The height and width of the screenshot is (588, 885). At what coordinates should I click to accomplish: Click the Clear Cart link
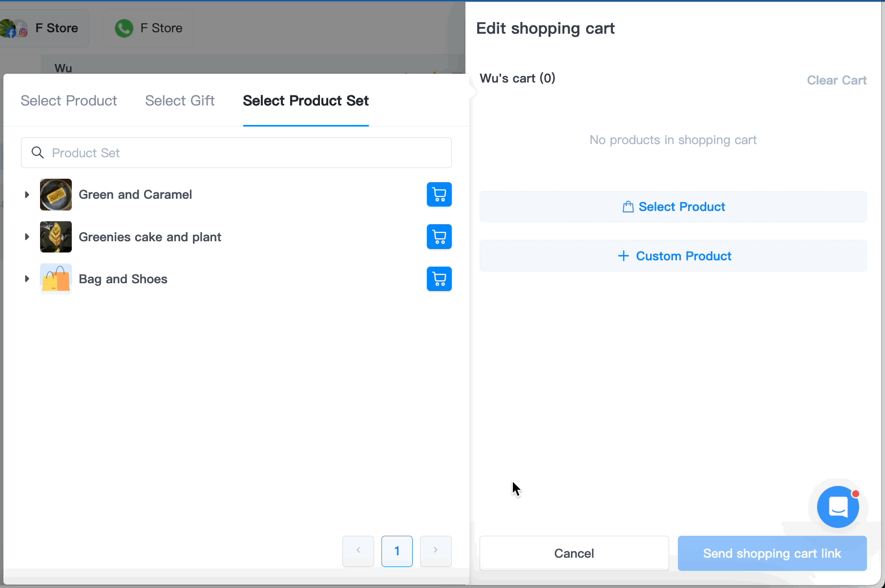[x=837, y=80]
